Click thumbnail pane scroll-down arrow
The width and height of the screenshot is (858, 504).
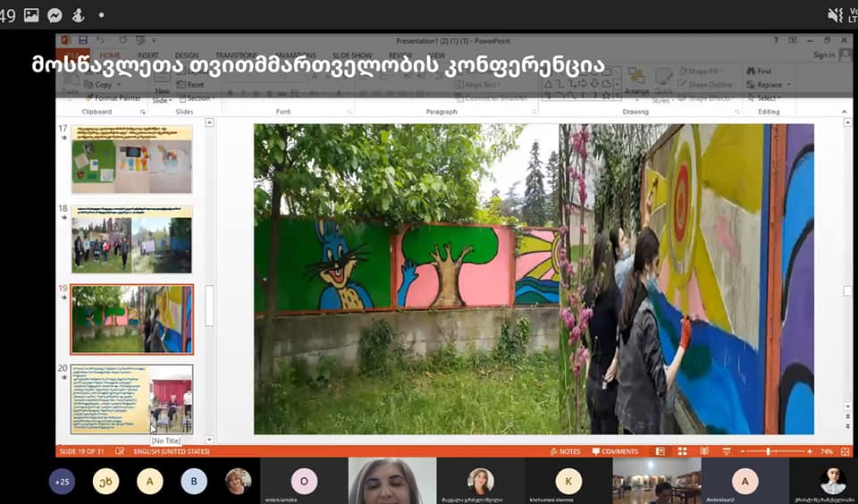point(209,439)
